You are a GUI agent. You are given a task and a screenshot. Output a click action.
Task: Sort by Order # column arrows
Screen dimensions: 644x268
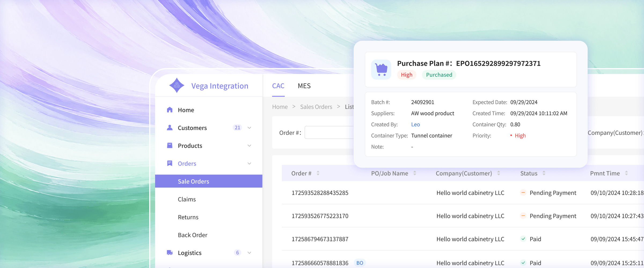coord(318,173)
